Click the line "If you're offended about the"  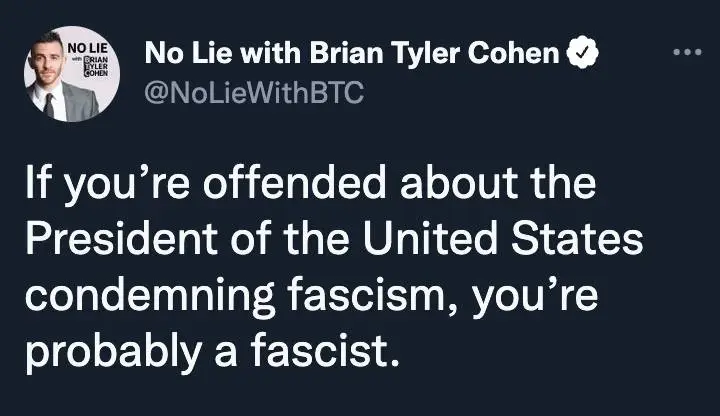tap(308, 188)
